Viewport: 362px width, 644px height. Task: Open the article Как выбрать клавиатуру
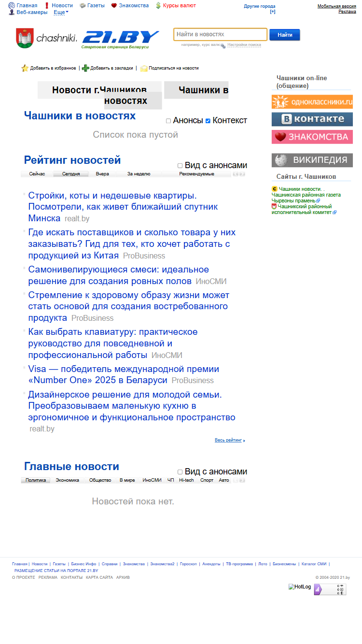(x=112, y=343)
